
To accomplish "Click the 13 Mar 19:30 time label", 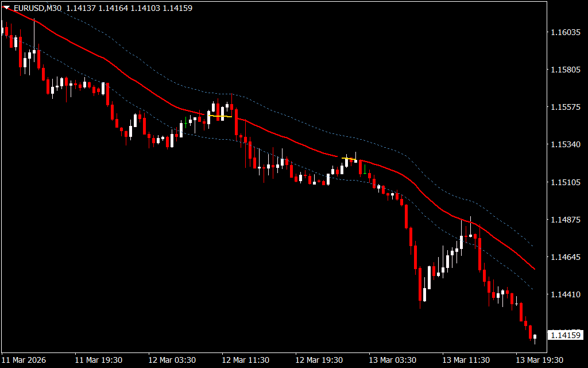I will [x=539, y=360].
